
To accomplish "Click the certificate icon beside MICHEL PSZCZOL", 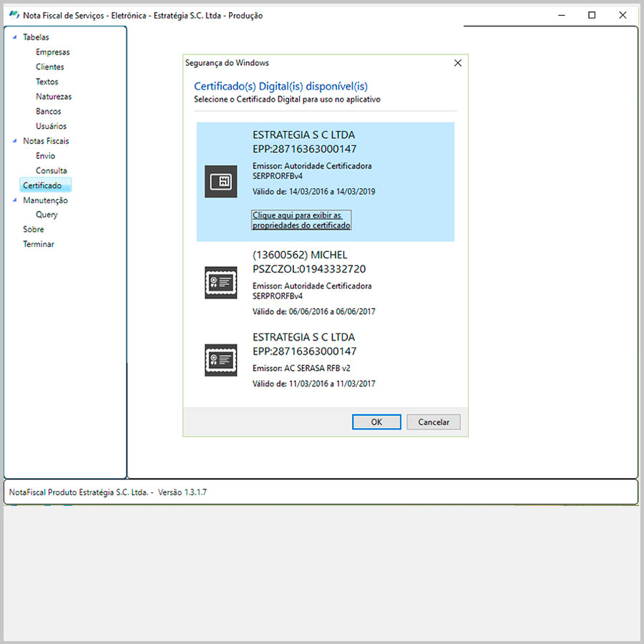I will point(221,283).
